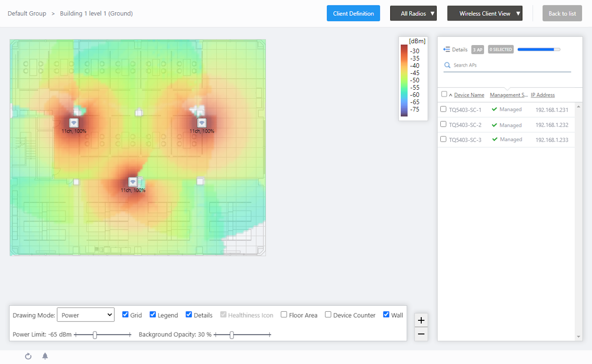Image resolution: width=592 pixels, height=364 pixels.
Task: Open notifications bell icon
Action: pos(45,356)
